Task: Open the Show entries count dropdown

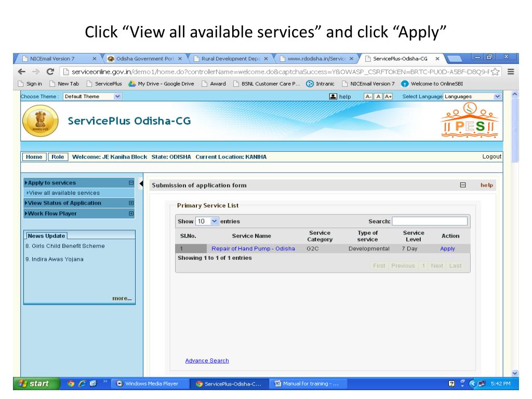Action: pos(207,221)
